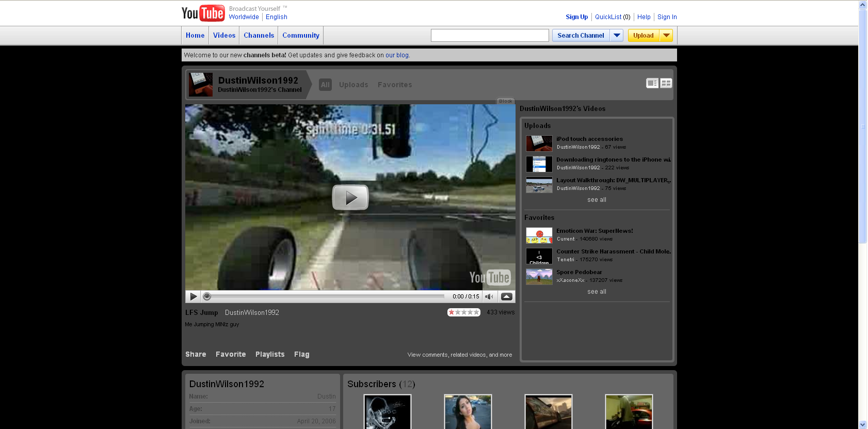Open the Downloading ringtones video thumbnail
The image size is (868, 429).
[539, 164]
